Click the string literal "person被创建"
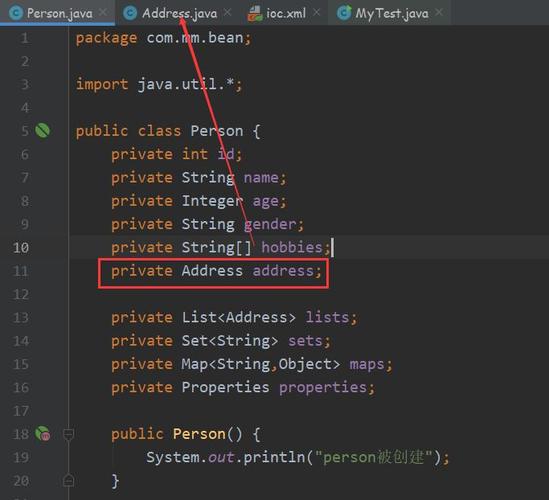 click(x=374, y=457)
